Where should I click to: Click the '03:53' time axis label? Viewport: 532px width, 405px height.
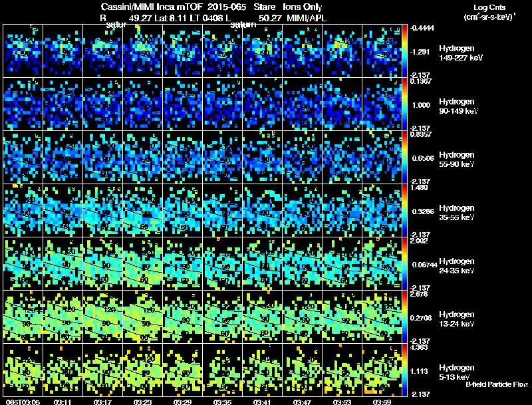342,402
